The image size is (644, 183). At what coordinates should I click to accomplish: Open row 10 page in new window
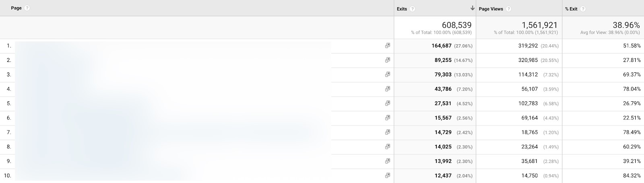[x=388, y=175]
